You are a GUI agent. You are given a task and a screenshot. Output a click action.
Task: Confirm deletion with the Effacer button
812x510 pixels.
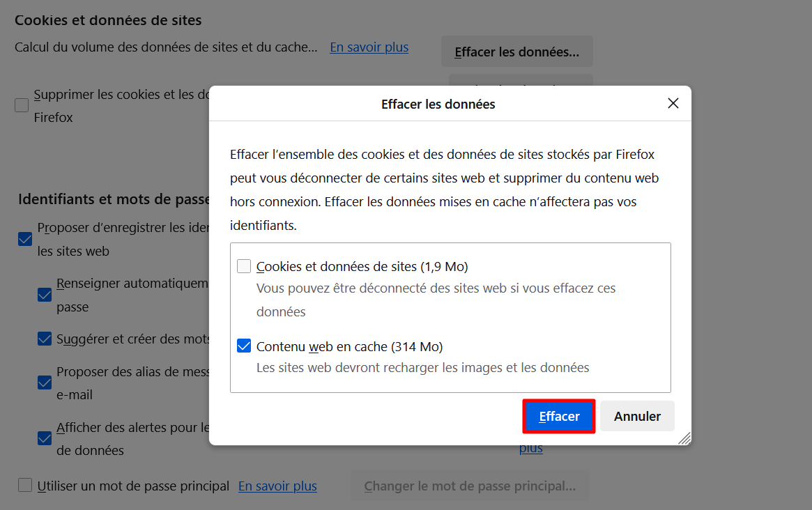558,415
